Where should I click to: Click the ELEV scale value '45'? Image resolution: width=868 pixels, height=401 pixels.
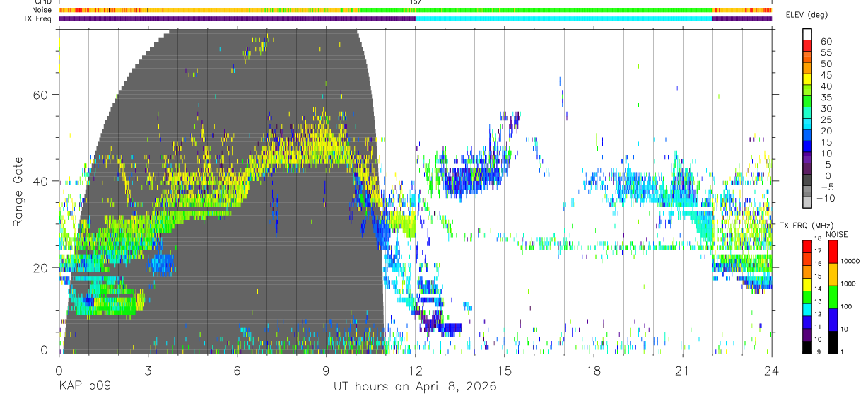(x=826, y=76)
